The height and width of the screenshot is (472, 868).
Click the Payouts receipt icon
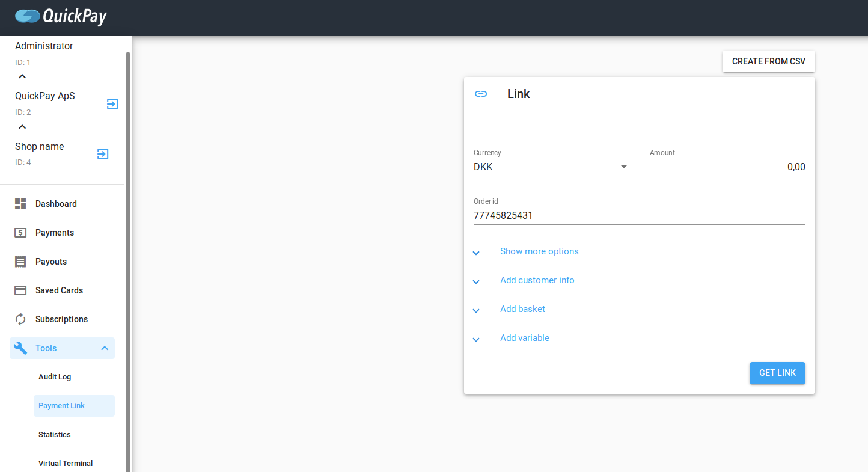point(20,262)
